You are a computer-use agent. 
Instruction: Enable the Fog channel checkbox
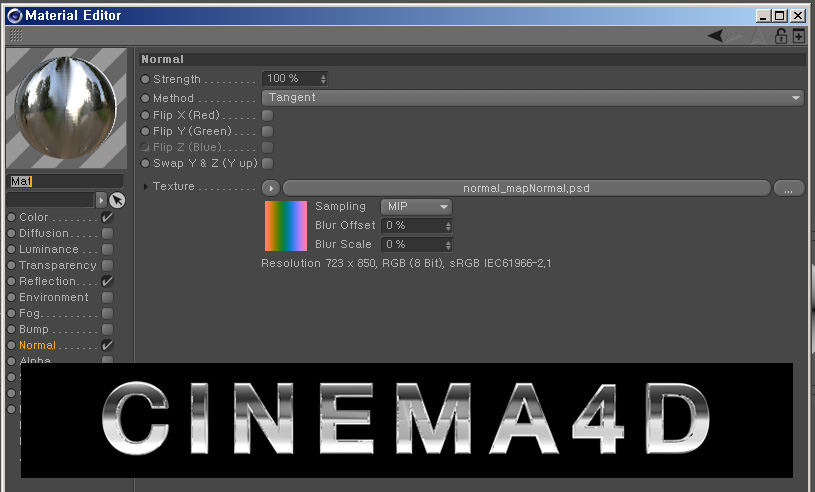pyautogui.click(x=108, y=313)
